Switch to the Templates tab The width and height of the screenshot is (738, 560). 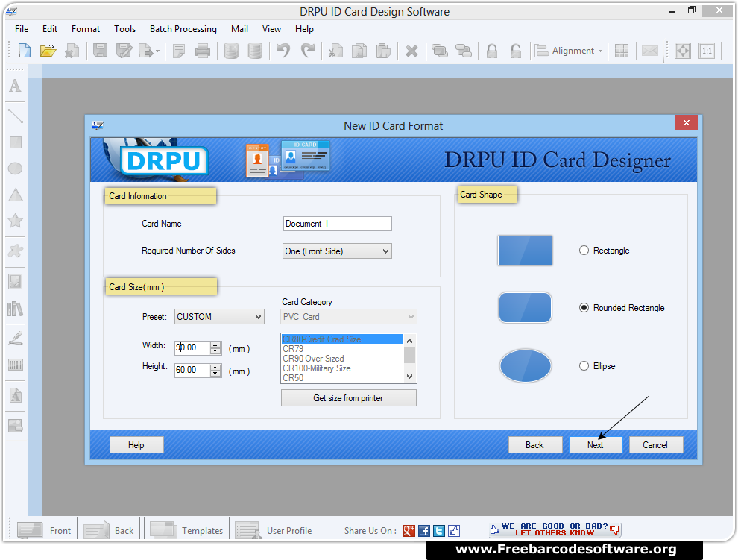tap(186, 531)
